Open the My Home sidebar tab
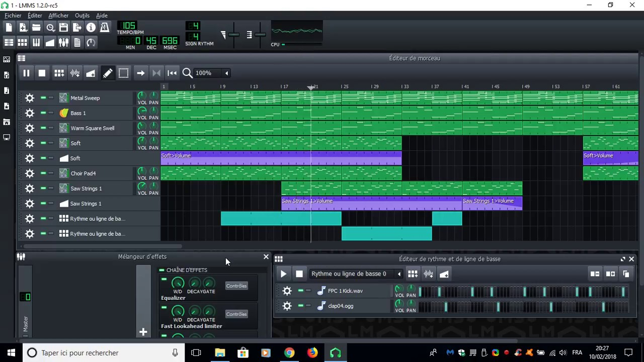 pos(7,122)
